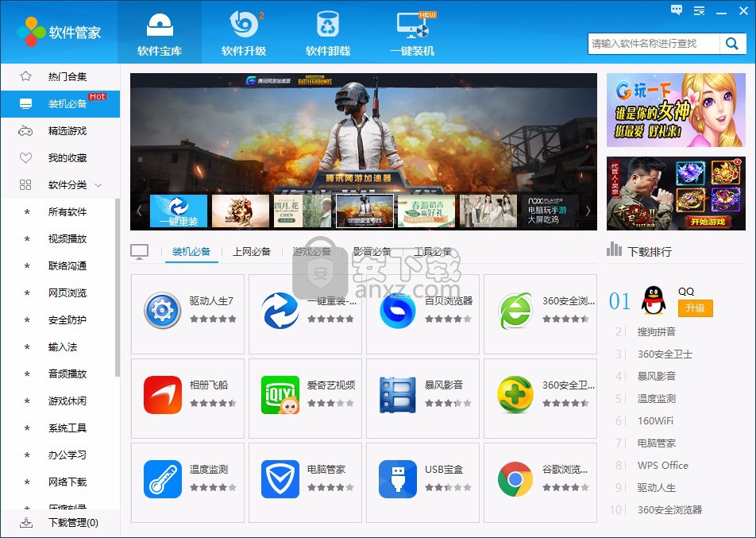756x538 pixels.
Task: Click the 软件管家 logo
Action: click(x=59, y=32)
